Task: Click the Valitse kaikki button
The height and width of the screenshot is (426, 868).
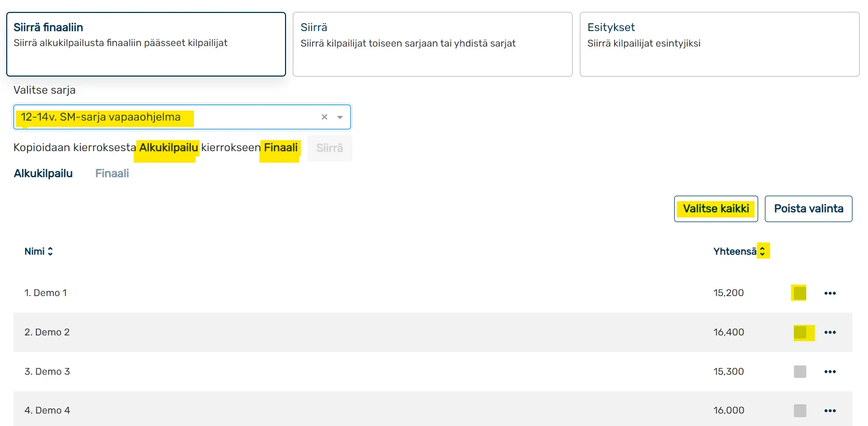Action: pos(716,209)
